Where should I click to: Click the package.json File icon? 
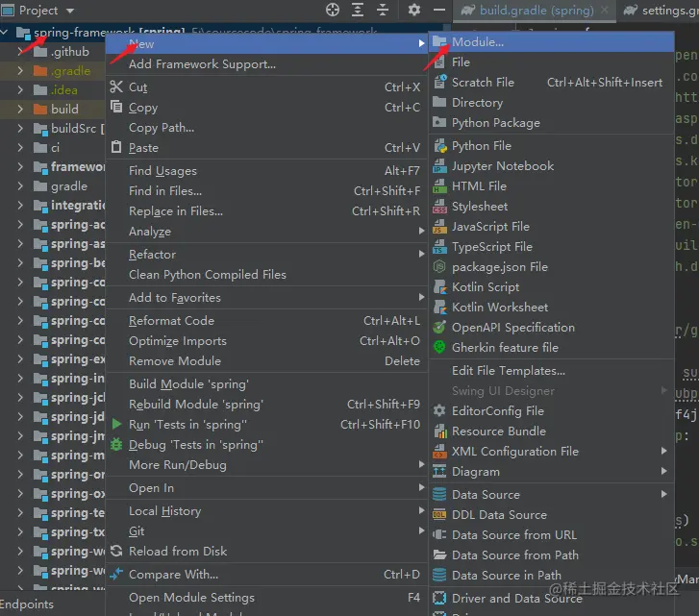click(x=439, y=266)
